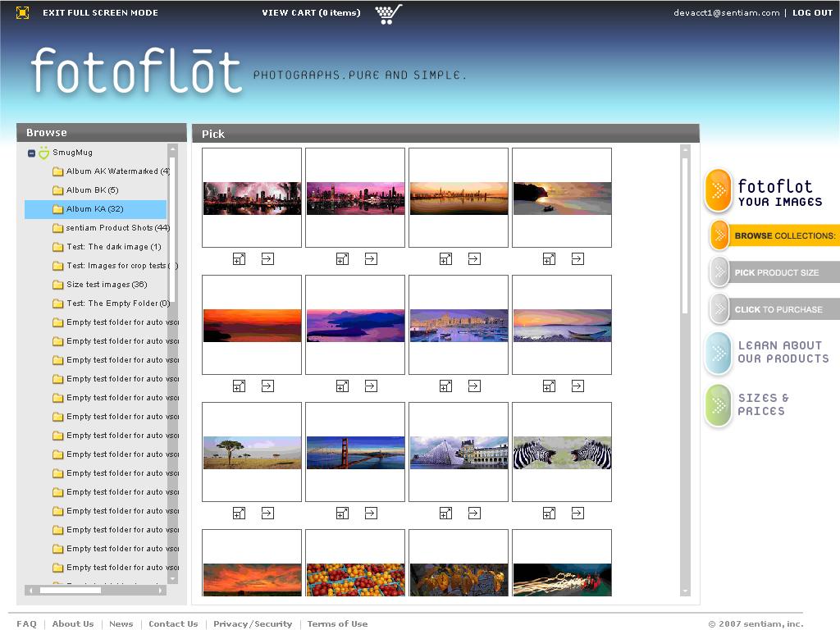Click SIZES & PRICES button
This screenshot has height=630, width=840.
(x=747, y=405)
